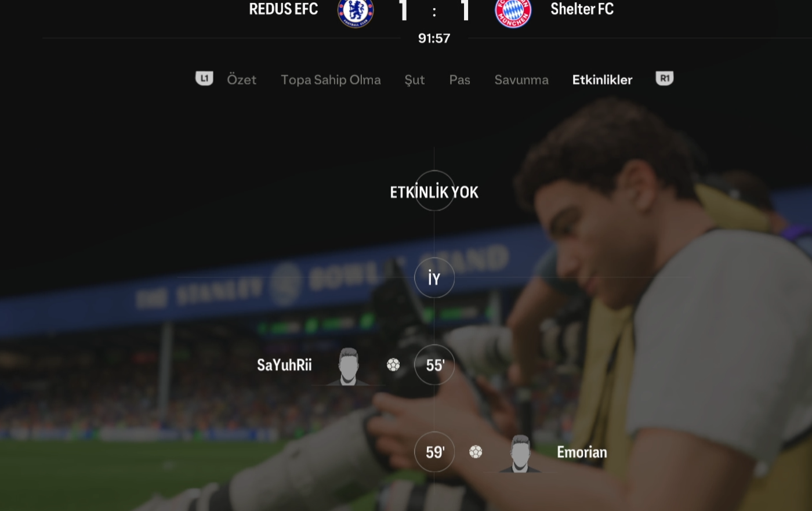Click the İY half-time marker
The width and height of the screenshot is (812, 511).
point(434,278)
